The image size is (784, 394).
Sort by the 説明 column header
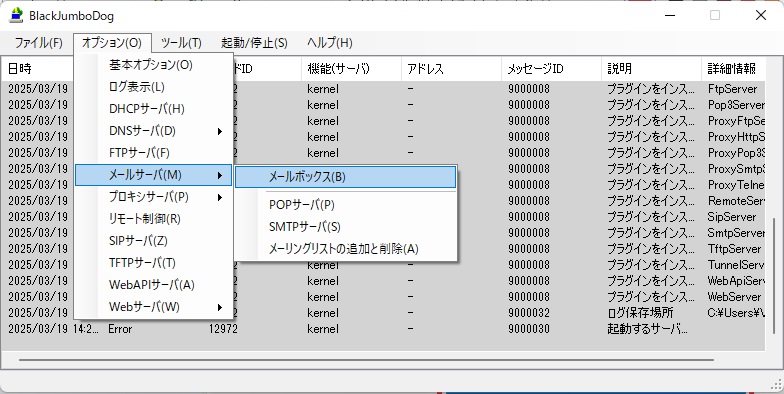coord(652,68)
